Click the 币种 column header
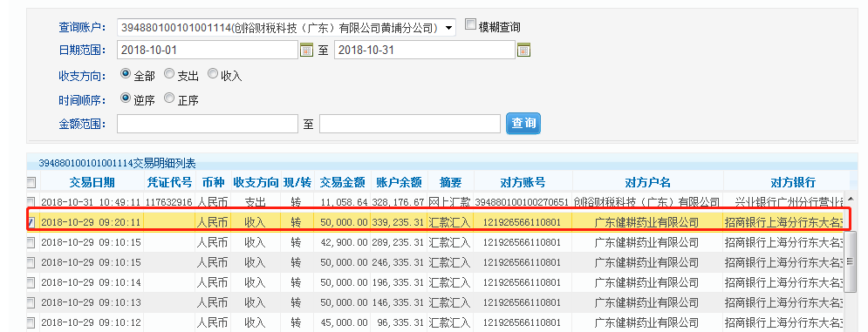Screen dimensions: 868x332 [x=213, y=182]
